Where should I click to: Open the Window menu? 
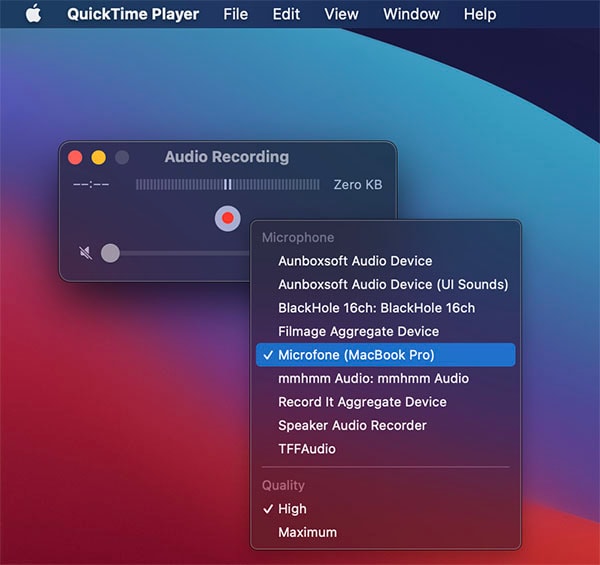coord(411,15)
